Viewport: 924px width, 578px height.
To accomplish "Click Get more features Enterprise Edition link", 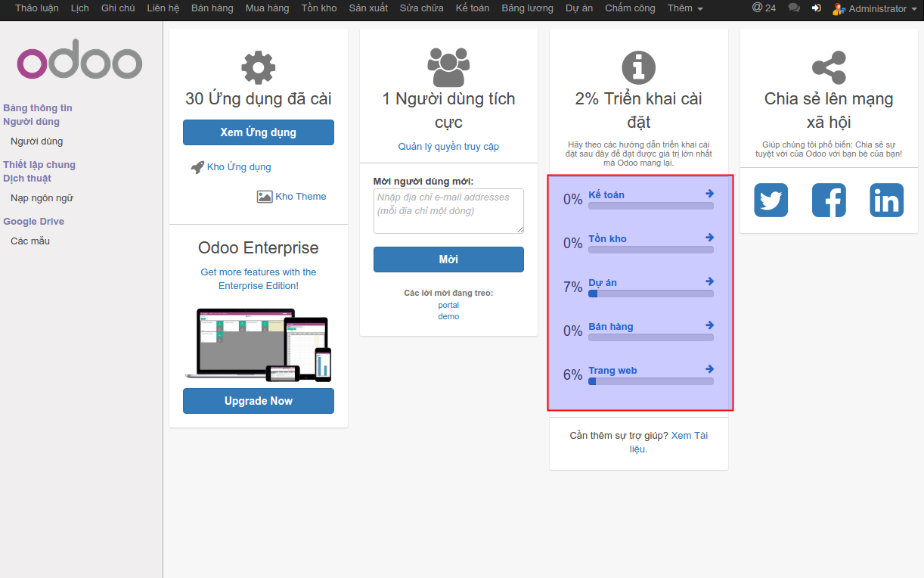I will 259,279.
